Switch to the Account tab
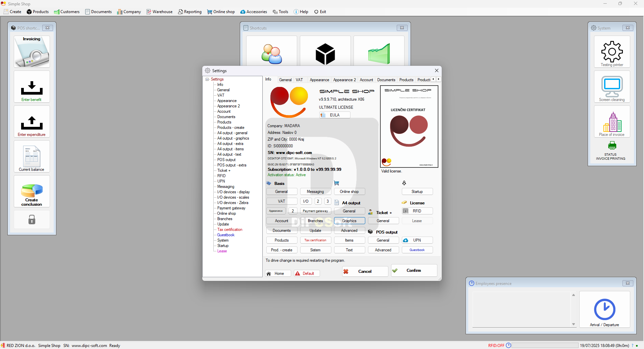This screenshot has height=349, width=644. pyautogui.click(x=366, y=80)
